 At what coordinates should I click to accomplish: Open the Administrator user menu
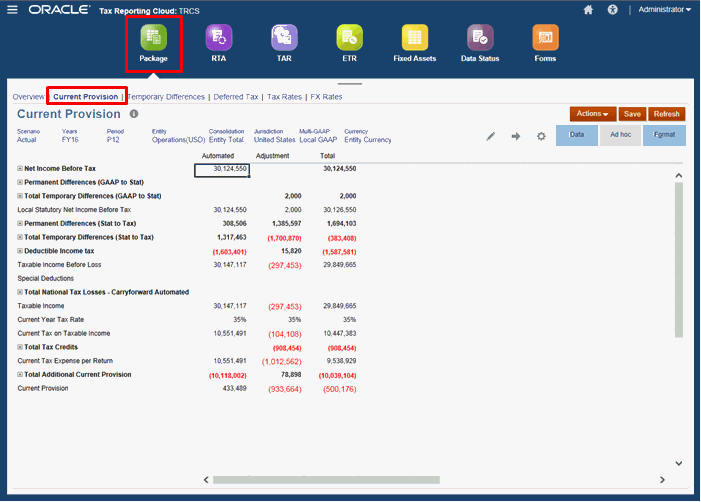664,9
